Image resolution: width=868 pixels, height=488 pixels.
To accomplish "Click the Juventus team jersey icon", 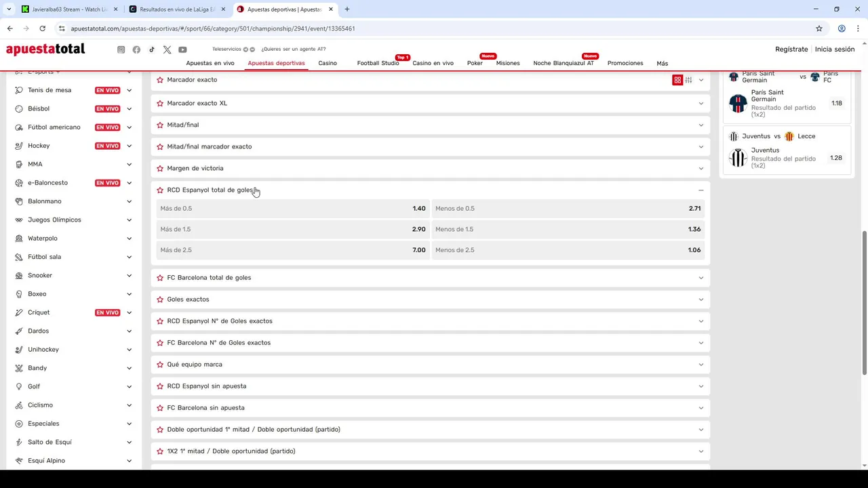I will pyautogui.click(x=738, y=158).
